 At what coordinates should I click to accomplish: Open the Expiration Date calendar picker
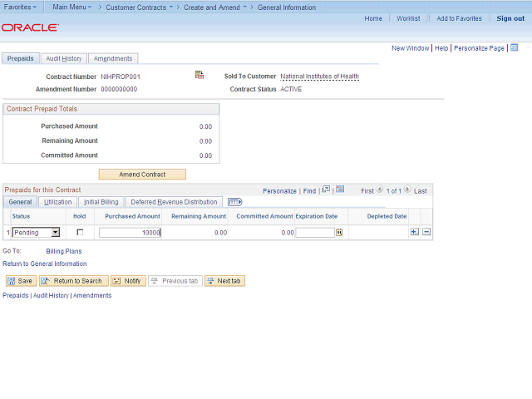[x=339, y=233]
